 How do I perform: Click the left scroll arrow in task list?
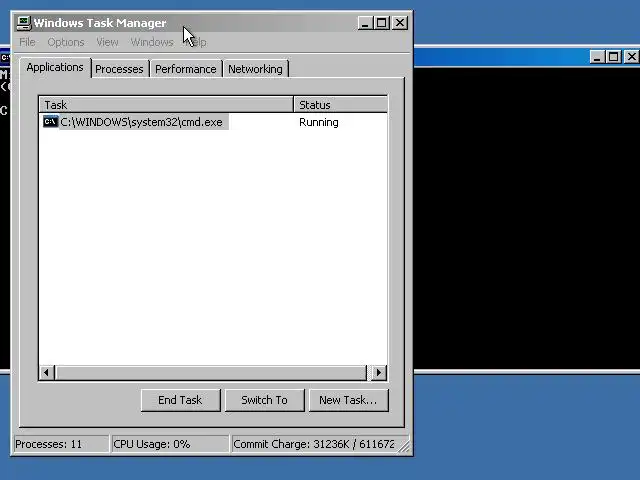click(46, 372)
